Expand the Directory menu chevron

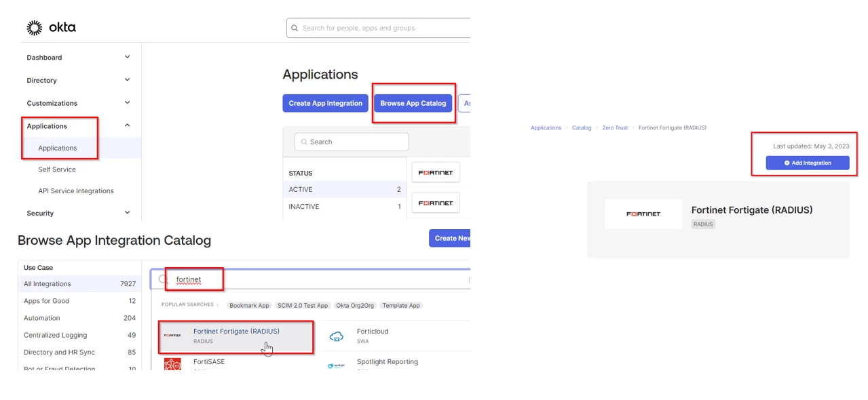click(127, 80)
